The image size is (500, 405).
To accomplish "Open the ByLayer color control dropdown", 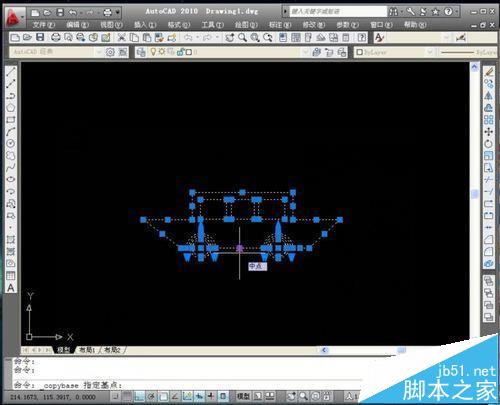I will coord(394,52).
